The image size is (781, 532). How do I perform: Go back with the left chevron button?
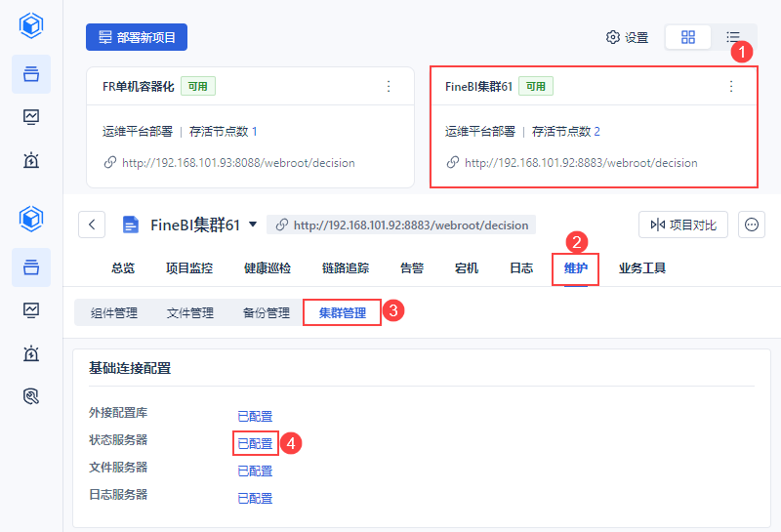tap(92, 225)
